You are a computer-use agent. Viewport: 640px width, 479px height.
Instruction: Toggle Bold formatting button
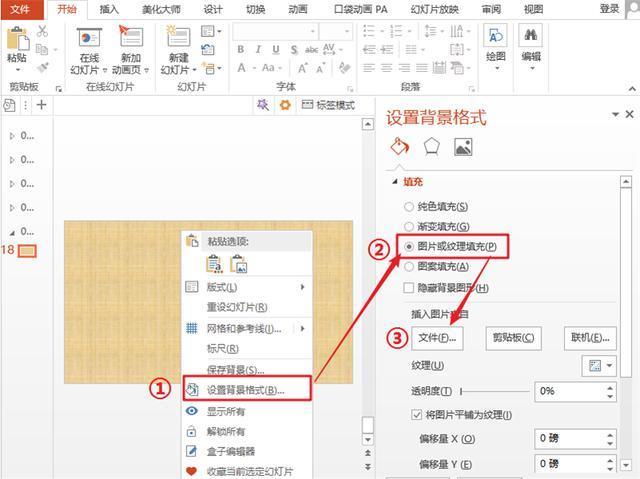click(241, 50)
